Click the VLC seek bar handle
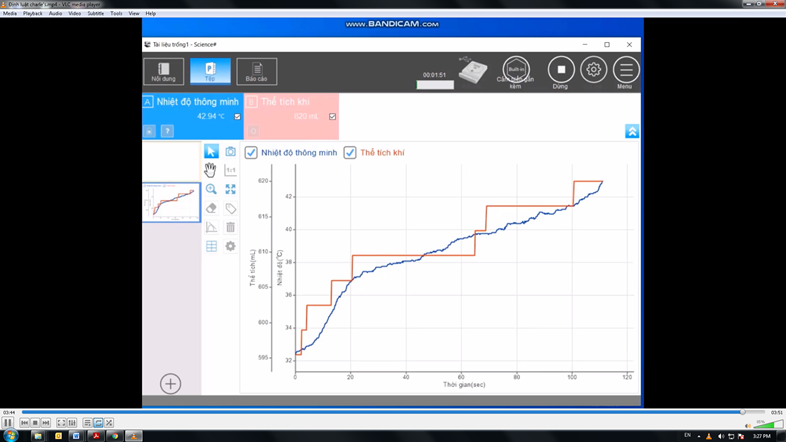The image size is (786, 442). [742, 412]
